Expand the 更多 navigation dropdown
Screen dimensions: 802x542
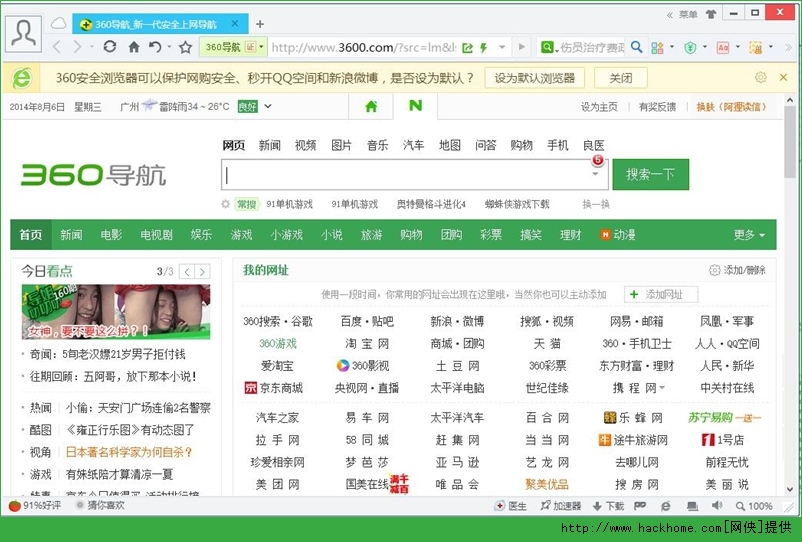click(749, 235)
